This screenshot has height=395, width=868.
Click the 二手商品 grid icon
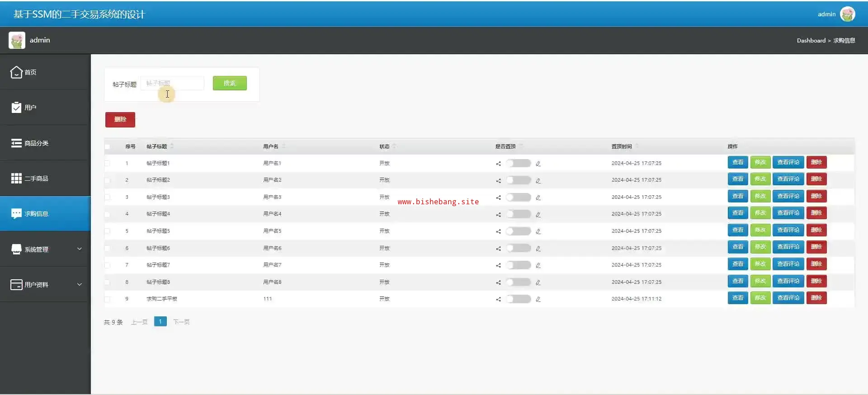(x=16, y=179)
